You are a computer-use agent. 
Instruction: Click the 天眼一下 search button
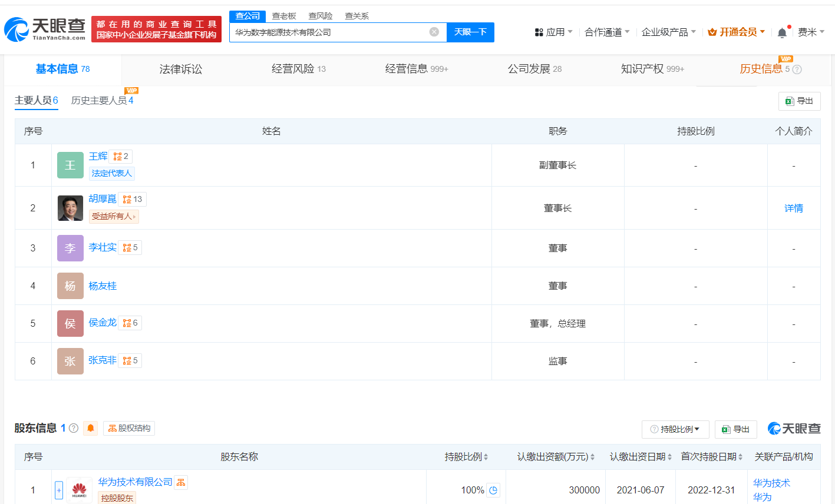pyautogui.click(x=470, y=32)
